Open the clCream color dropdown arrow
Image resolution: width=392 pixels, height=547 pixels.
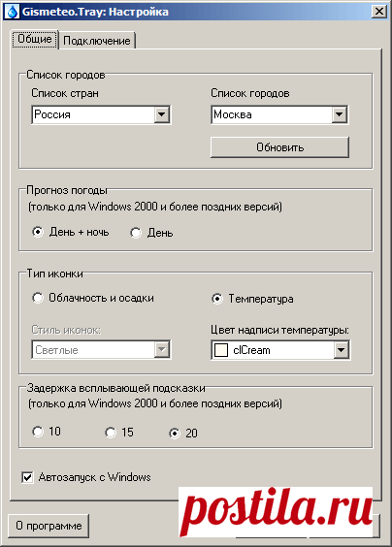coord(341,350)
